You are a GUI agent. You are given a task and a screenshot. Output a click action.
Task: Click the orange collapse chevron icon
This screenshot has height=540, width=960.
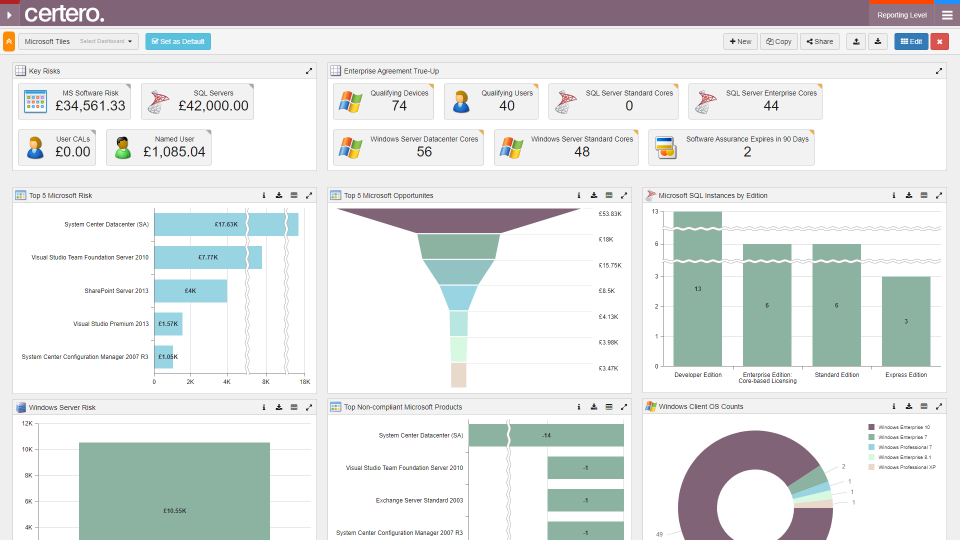click(9, 42)
